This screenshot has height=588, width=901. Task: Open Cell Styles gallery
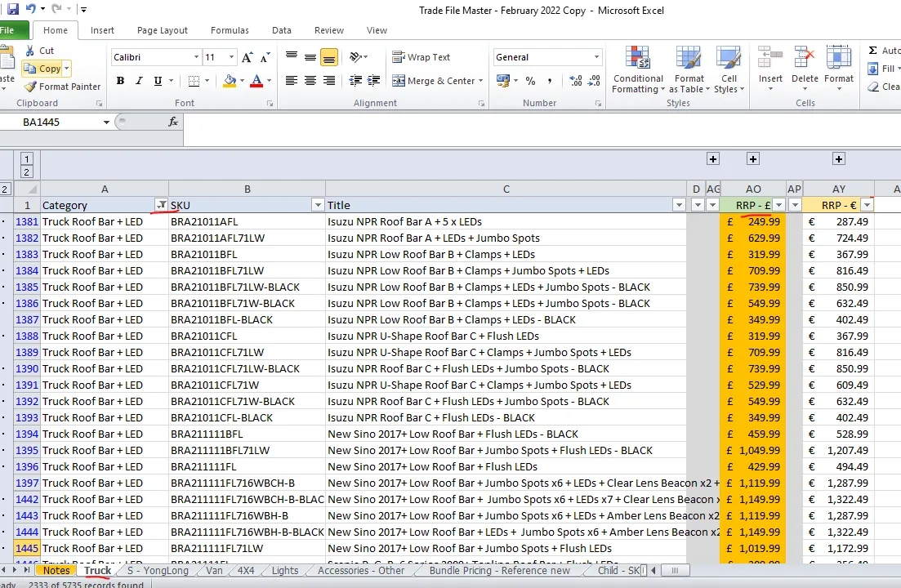click(x=729, y=69)
